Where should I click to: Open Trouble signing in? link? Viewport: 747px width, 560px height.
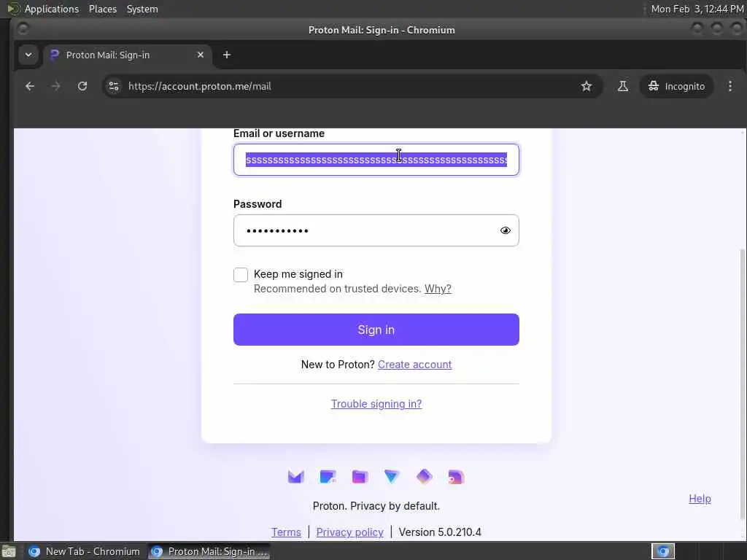376,404
